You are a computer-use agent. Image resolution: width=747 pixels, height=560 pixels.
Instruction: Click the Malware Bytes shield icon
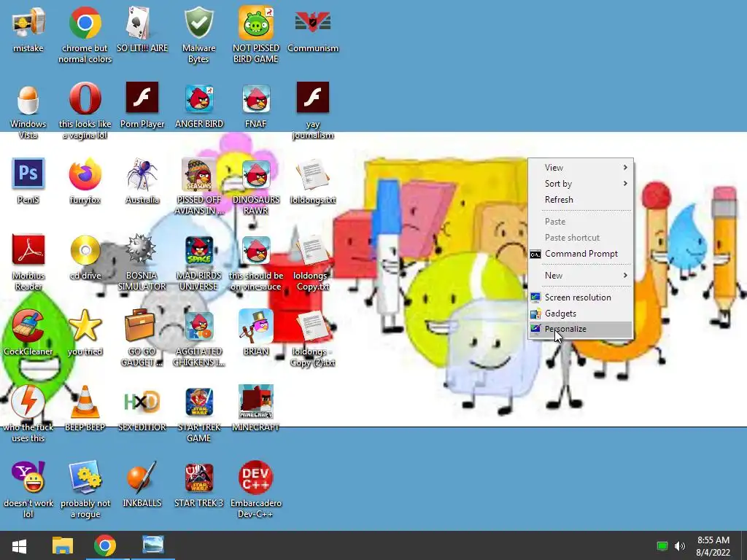pyautogui.click(x=198, y=23)
